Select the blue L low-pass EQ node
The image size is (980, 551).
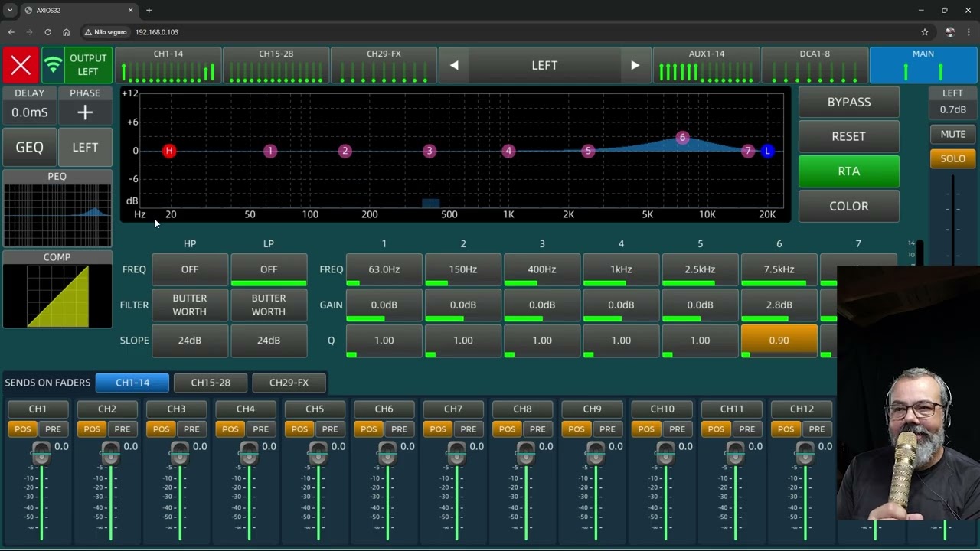click(767, 151)
